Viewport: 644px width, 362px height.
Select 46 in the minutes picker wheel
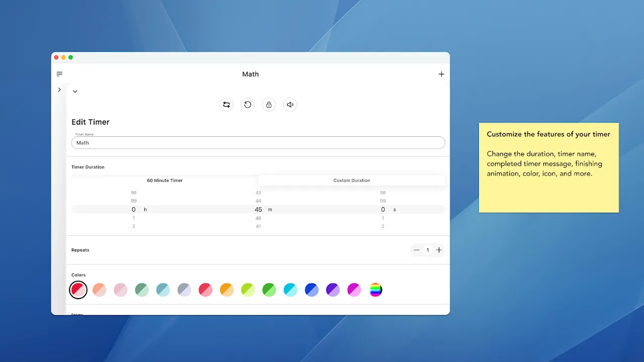click(x=258, y=218)
